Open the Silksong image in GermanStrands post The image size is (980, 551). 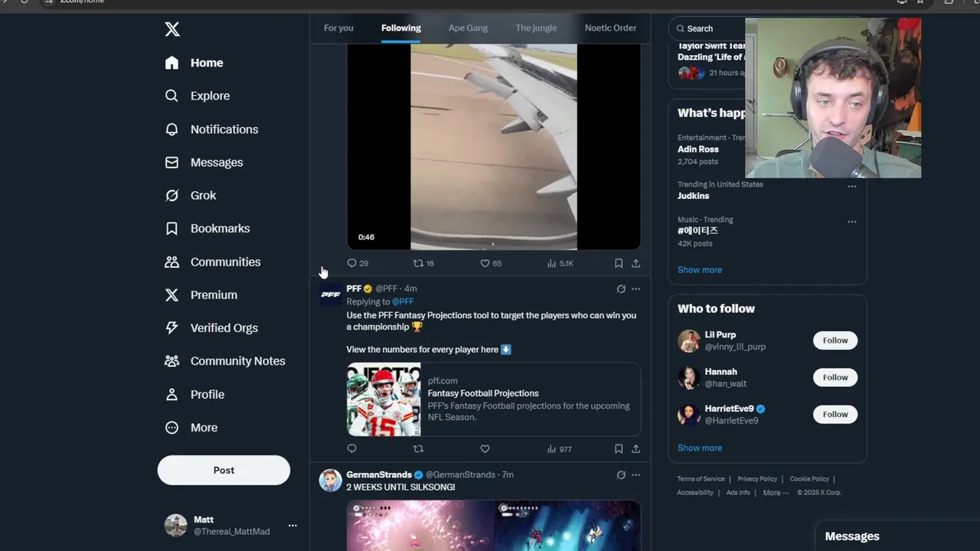click(494, 526)
